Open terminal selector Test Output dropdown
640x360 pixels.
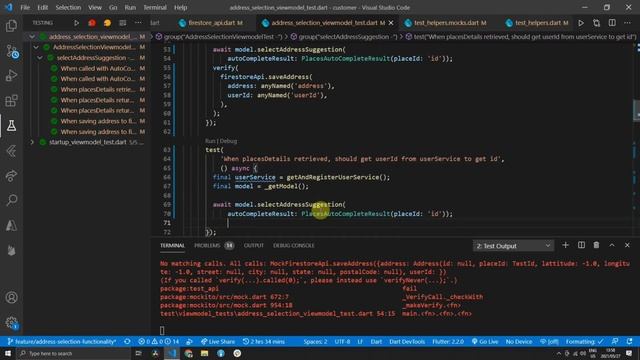(513, 246)
